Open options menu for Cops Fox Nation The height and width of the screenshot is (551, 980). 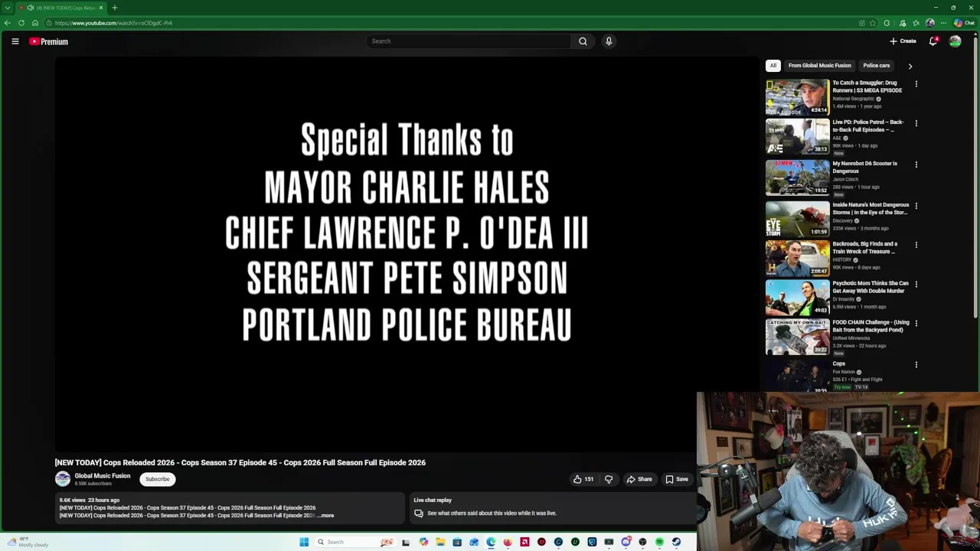click(916, 365)
